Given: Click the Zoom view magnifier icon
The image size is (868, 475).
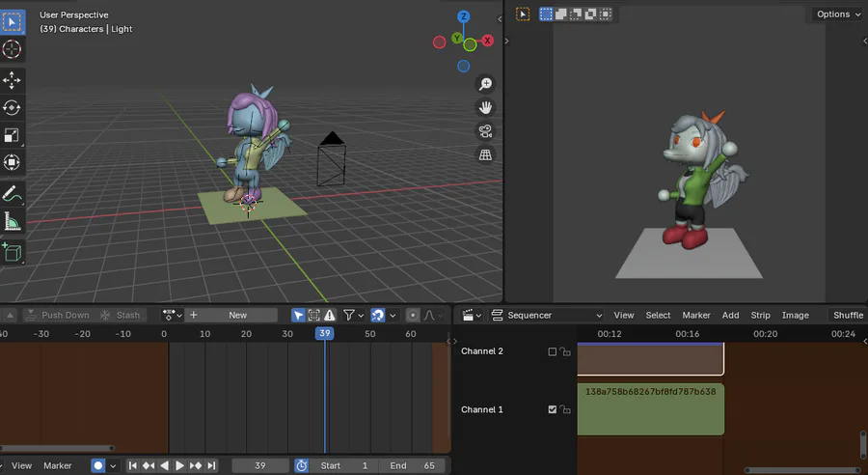Looking at the screenshot, I should click(x=485, y=84).
